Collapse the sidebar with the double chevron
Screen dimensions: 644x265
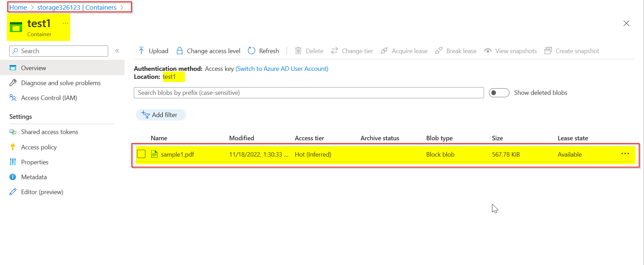[x=117, y=51]
